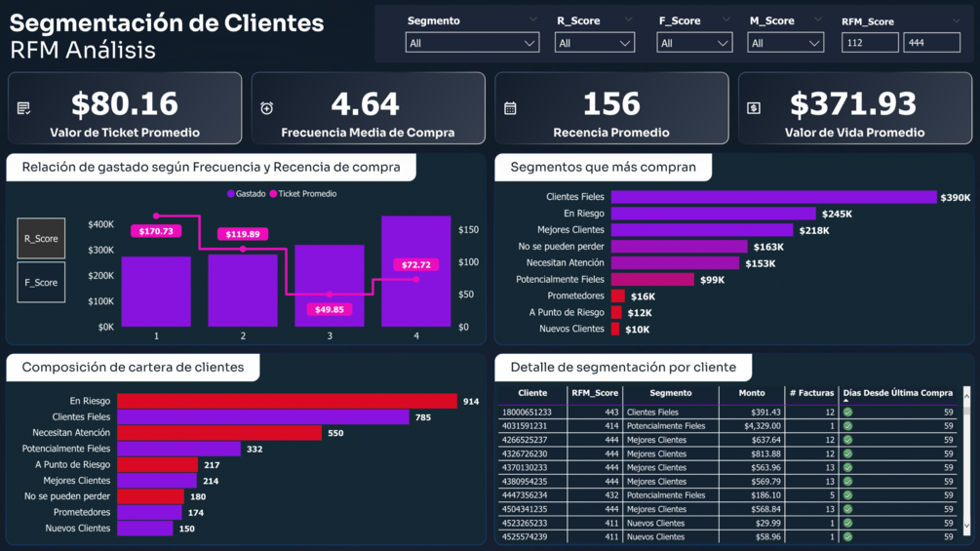Click the Gastado legend purple marker

(231, 194)
